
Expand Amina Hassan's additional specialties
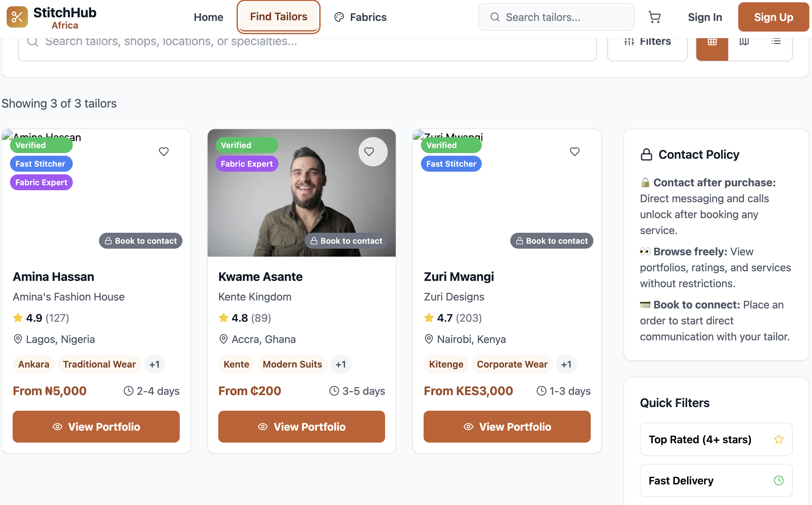coord(154,364)
